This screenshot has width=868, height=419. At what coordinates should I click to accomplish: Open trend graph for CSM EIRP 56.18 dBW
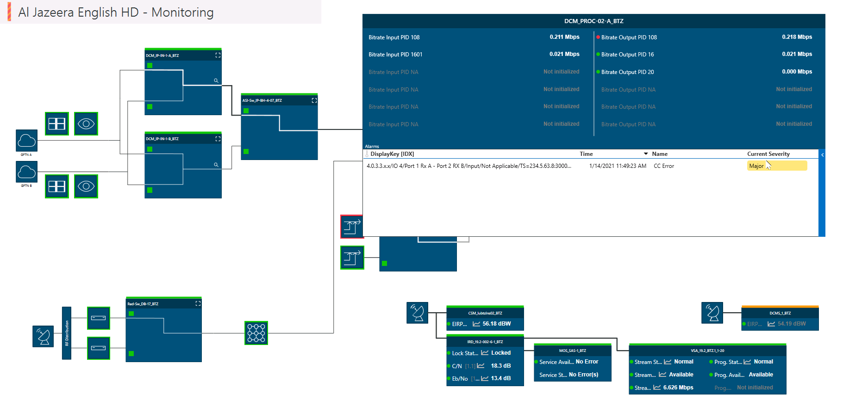(x=476, y=324)
